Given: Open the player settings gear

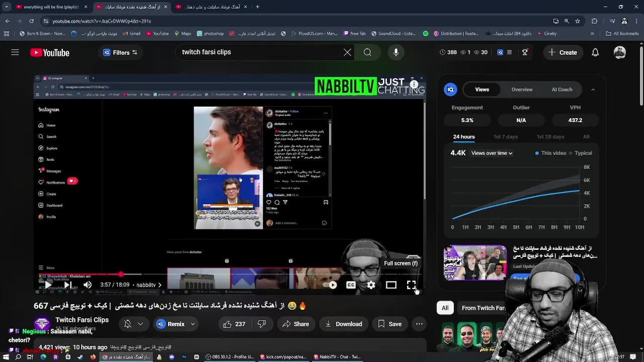Looking at the screenshot, I should [371, 285].
